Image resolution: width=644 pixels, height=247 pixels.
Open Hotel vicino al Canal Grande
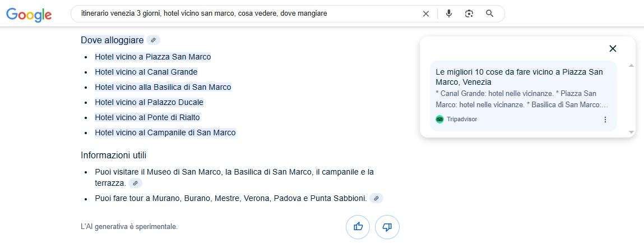pyautogui.click(x=146, y=72)
